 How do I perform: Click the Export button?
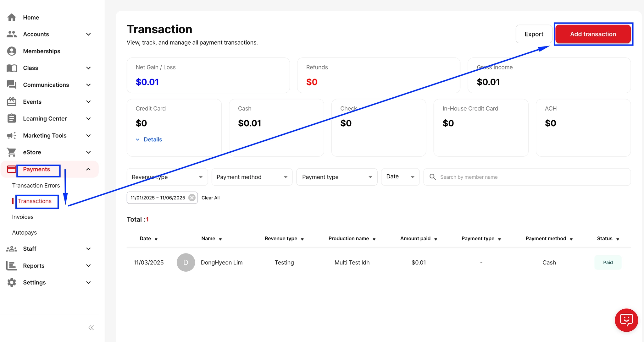point(534,34)
